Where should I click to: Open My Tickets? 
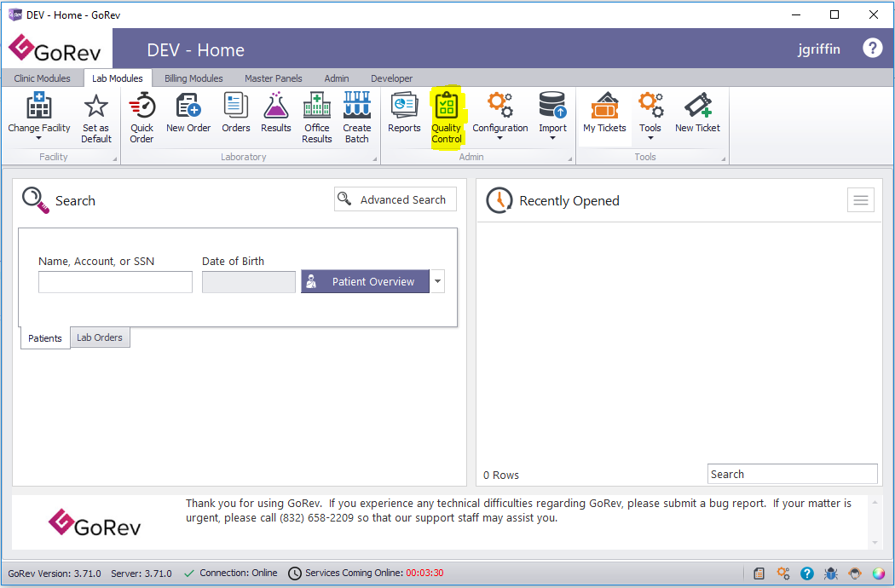pos(604,113)
